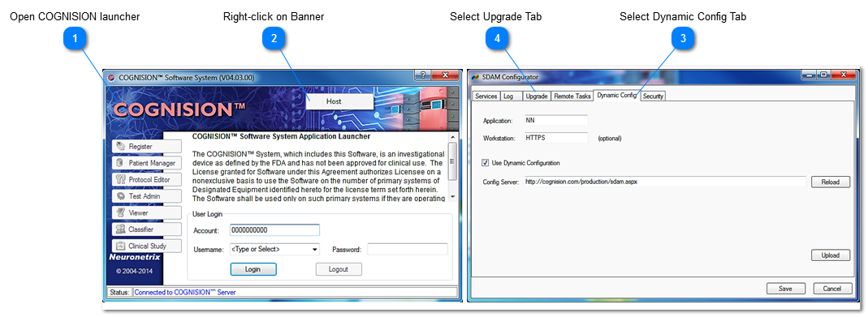Click the Viewer icon

pyautogui.click(x=121, y=212)
